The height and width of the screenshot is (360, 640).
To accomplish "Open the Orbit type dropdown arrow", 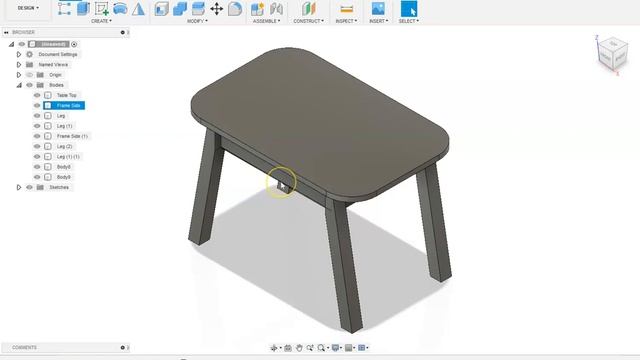I will coord(280,348).
